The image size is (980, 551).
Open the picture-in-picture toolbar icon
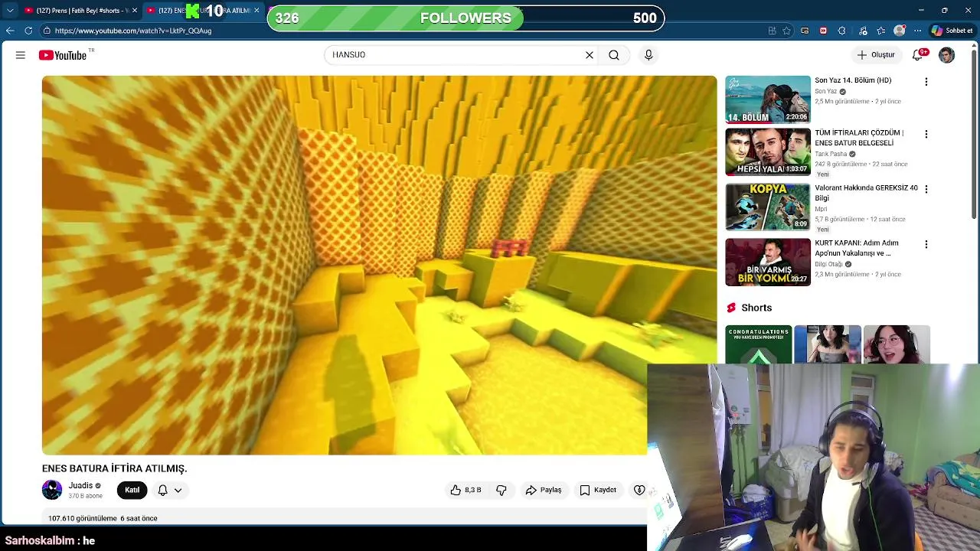(805, 31)
